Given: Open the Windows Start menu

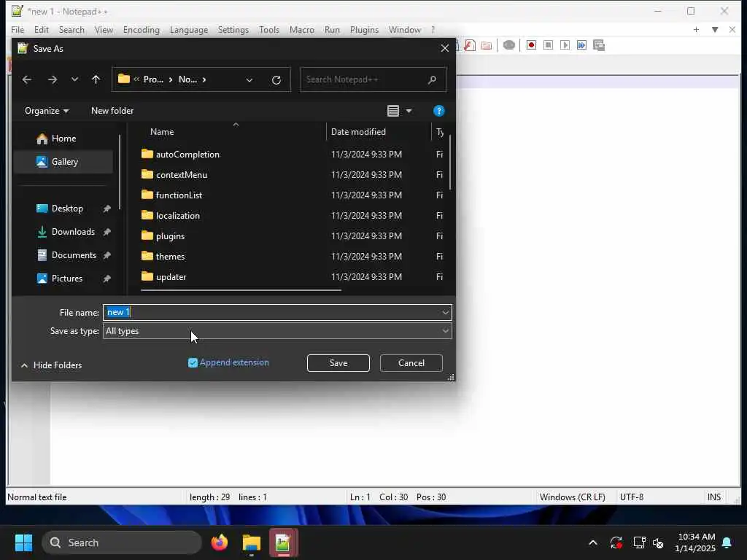Looking at the screenshot, I should point(23,542).
